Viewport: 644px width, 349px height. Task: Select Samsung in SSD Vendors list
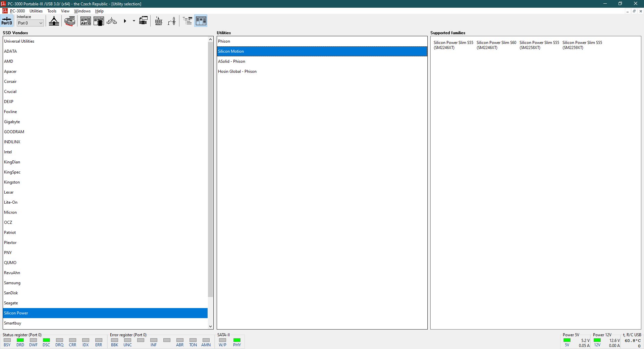click(x=12, y=283)
